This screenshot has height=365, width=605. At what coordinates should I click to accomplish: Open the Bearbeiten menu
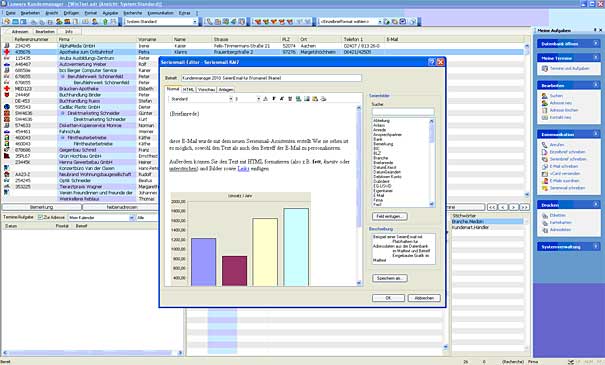coord(30,13)
